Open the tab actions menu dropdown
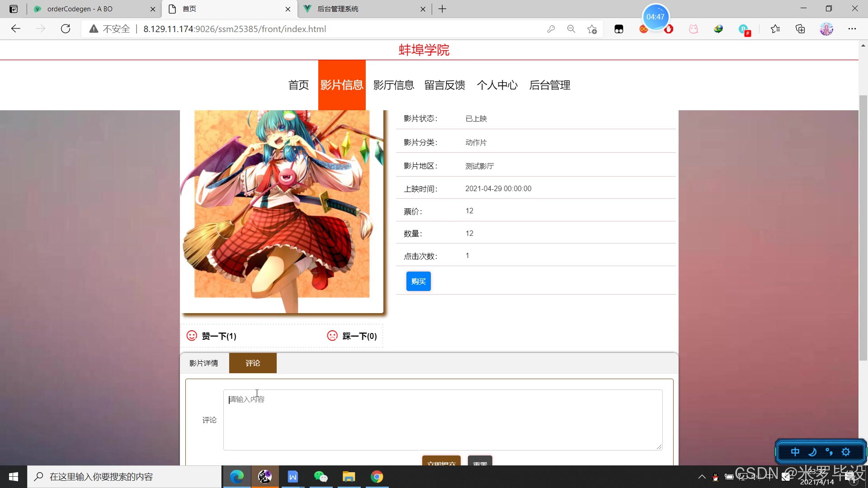 14,9
